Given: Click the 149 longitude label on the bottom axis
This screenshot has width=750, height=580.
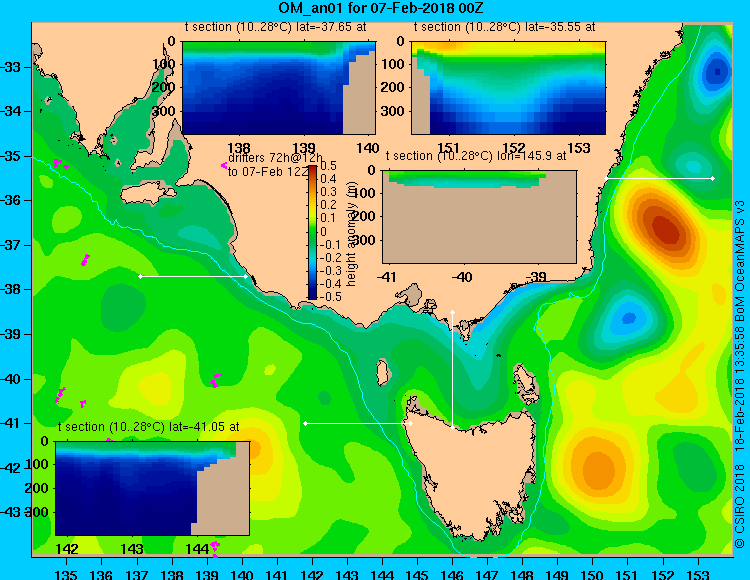Looking at the screenshot, I should tap(558, 574).
